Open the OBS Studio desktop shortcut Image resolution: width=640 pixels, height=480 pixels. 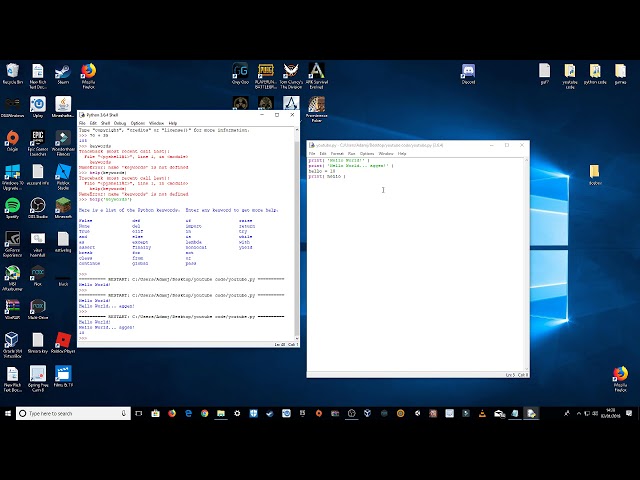point(38,208)
